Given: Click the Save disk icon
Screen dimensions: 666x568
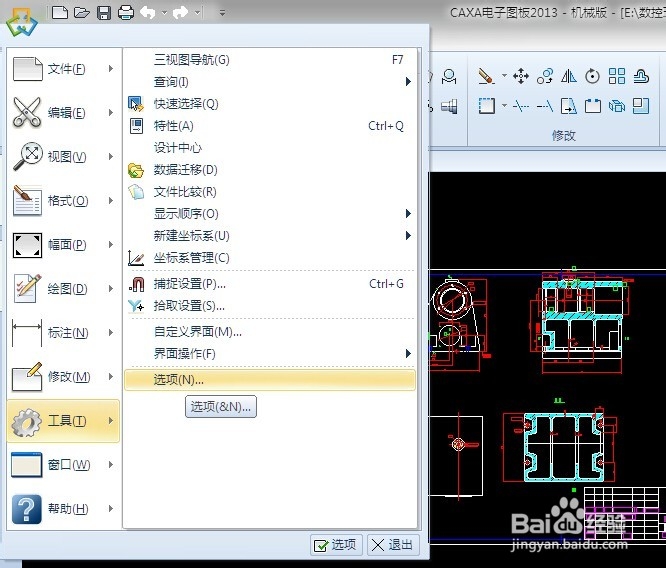Looking at the screenshot, I should tap(104, 13).
